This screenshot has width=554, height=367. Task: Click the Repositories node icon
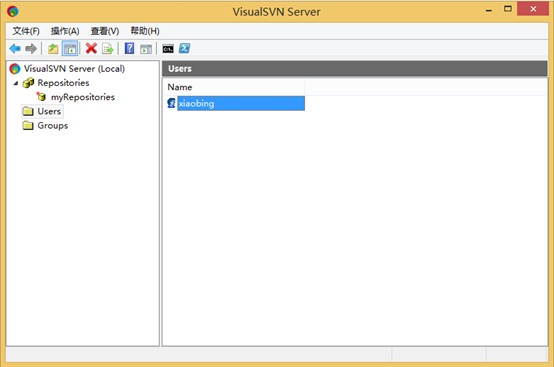(x=28, y=83)
